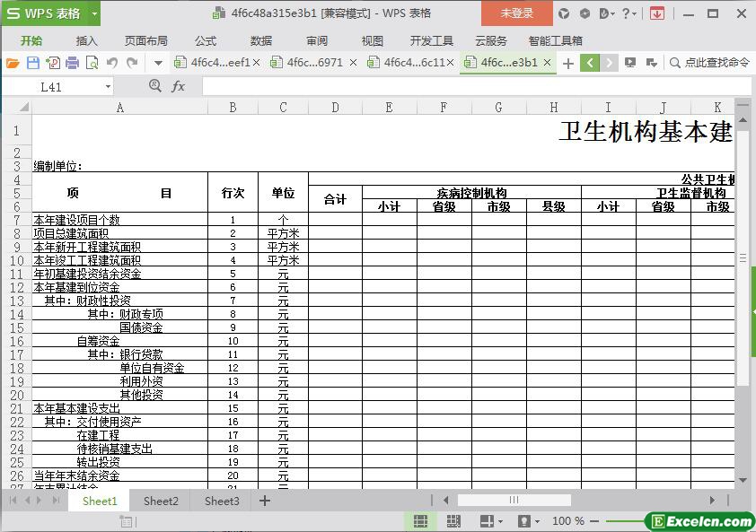Click the 合计 header cell
Image resolution: width=756 pixels, height=532 pixels.
(x=335, y=199)
